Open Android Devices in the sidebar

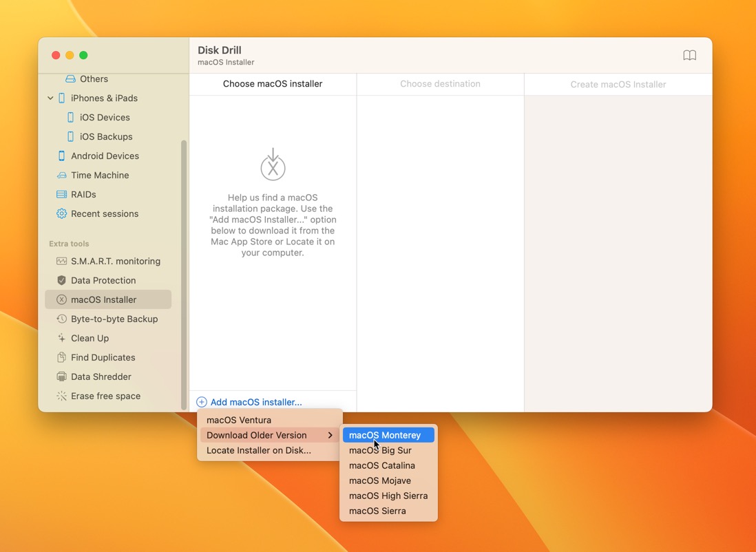(x=108, y=156)
